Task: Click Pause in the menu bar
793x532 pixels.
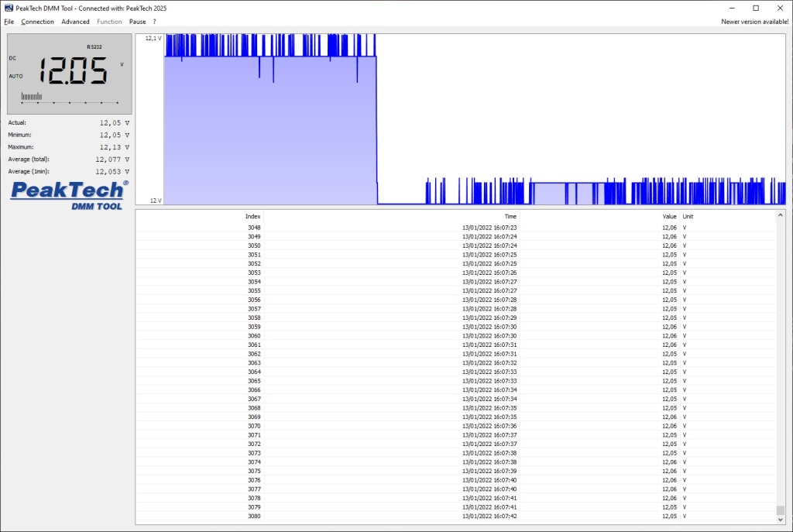Action: coord(137,22)
